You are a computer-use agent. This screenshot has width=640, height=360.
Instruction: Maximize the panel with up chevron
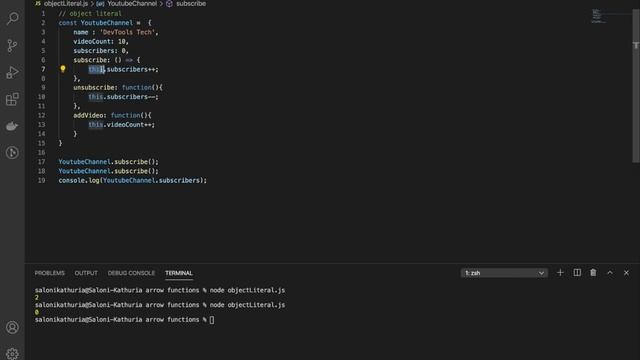pyautogui.click(x=610, y=273)
